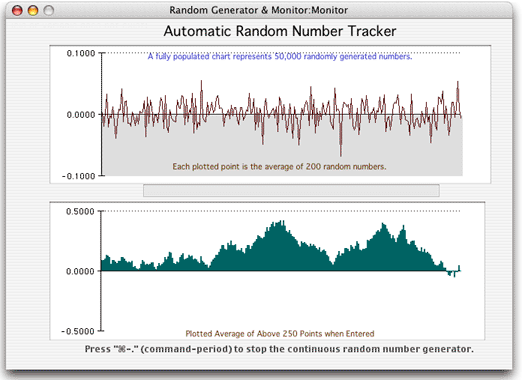Viewport: 522px width, 380px height.
Task: Click the 0.1000 axis label in upper chart
Action: (x=81, y=53)
